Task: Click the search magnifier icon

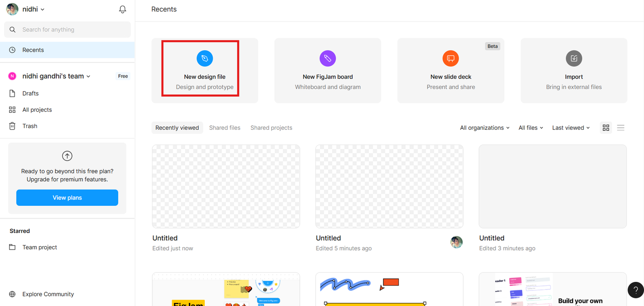Action: [x=13, y=30]
